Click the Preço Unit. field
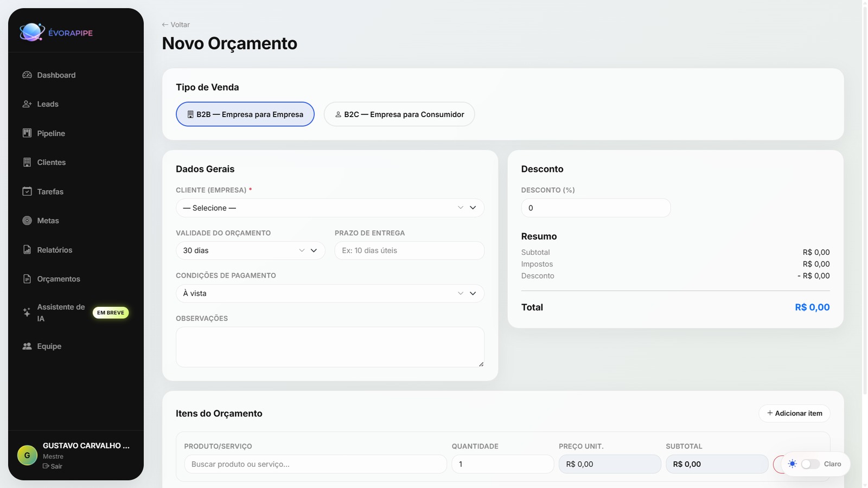The width and height of the screenshot is (868, 488). pyautogui.click(x=610, y=464)
